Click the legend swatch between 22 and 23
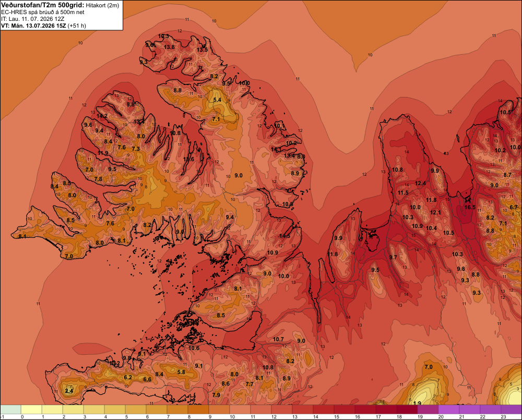This screenshot has height=420, width=522. [x=490, y=410]
